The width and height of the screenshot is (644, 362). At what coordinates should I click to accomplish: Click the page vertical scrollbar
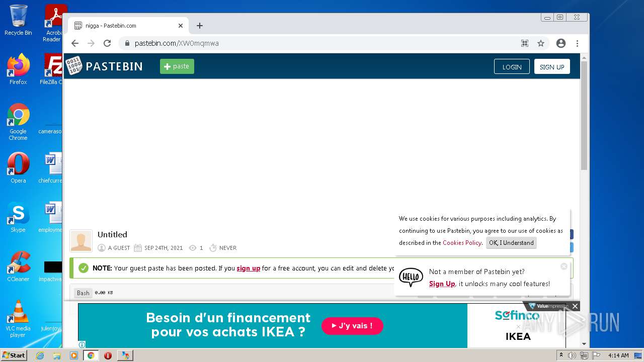pos(584,116)
